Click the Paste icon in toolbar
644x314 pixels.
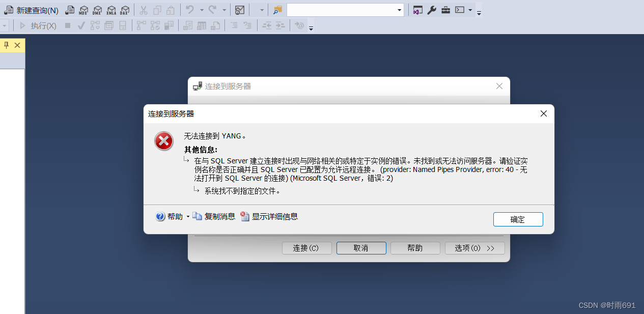[171, 10]
